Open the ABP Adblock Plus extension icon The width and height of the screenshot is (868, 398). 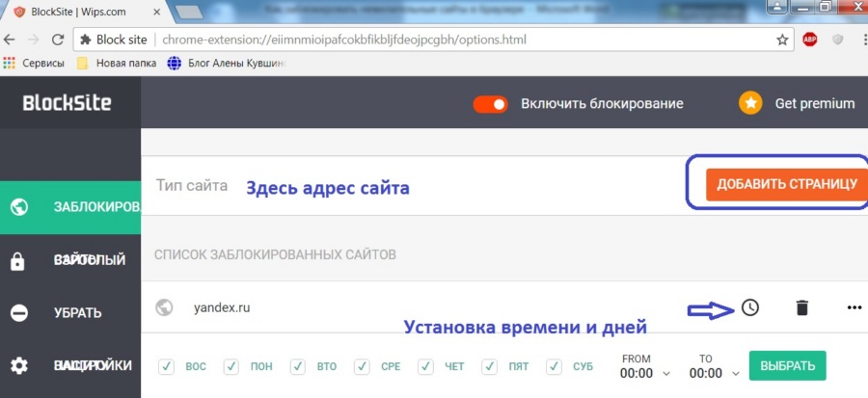tap(810, 40)
